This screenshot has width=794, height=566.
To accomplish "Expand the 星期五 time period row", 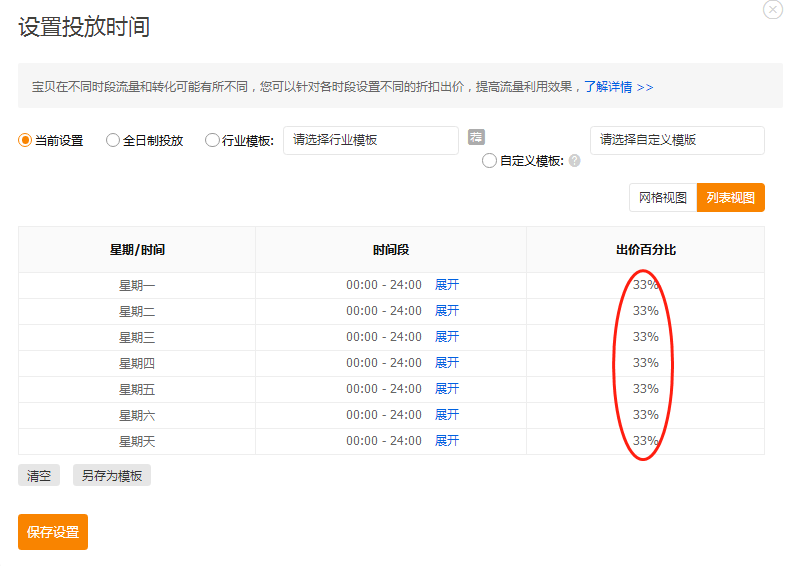I will [447, 389].
